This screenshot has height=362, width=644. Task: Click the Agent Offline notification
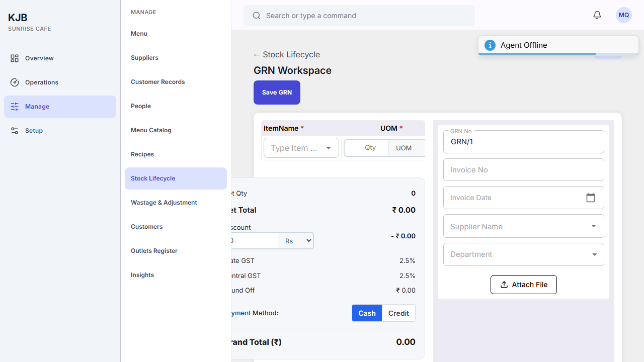click(x=558, y=45)
